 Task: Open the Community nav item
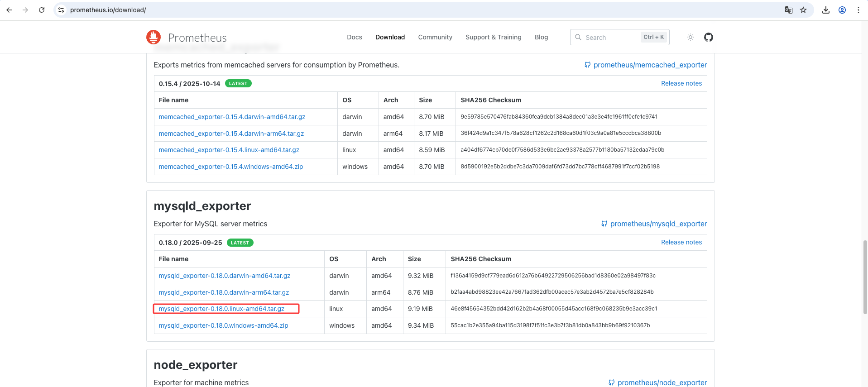[x=435, y=37]
